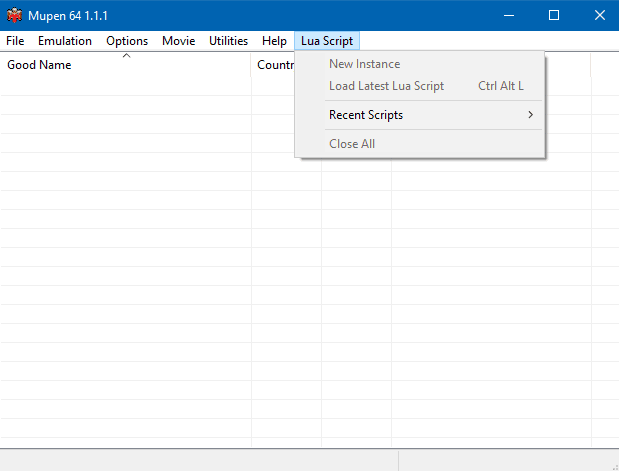Minimize the Mupen 64 window
The image size is (619, 471).
click(x=509, y=15)
